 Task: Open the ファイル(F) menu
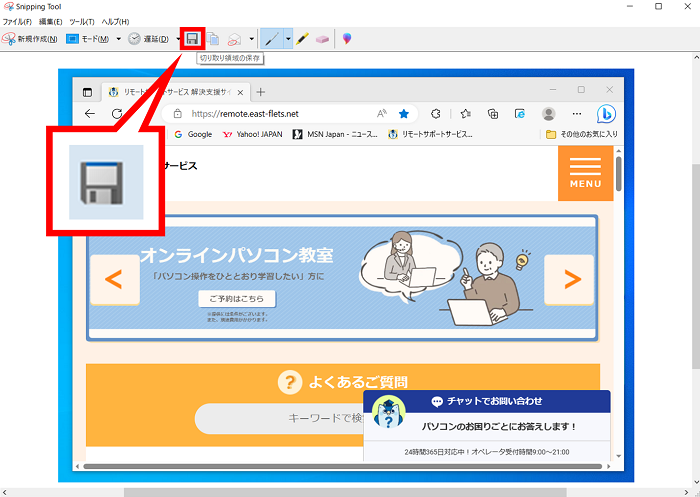coord(17,21)
